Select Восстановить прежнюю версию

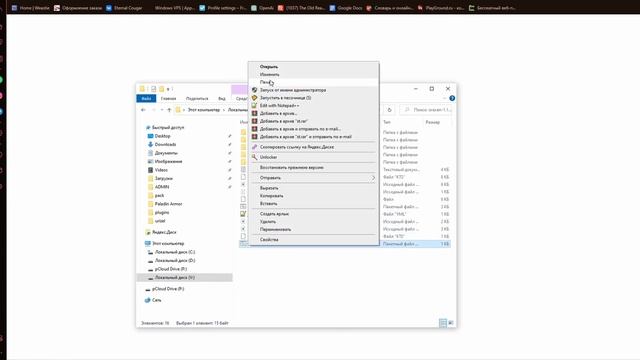tap(313, 167)
